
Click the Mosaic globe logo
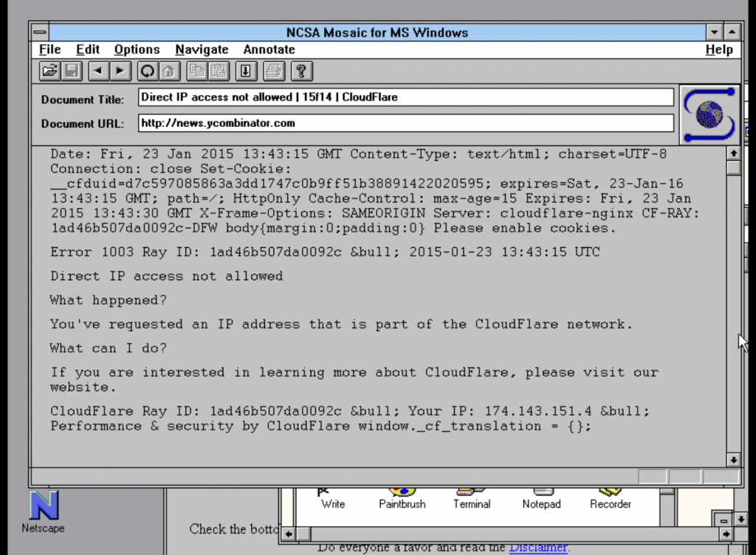pyautogui.click(x=709, y=114)
